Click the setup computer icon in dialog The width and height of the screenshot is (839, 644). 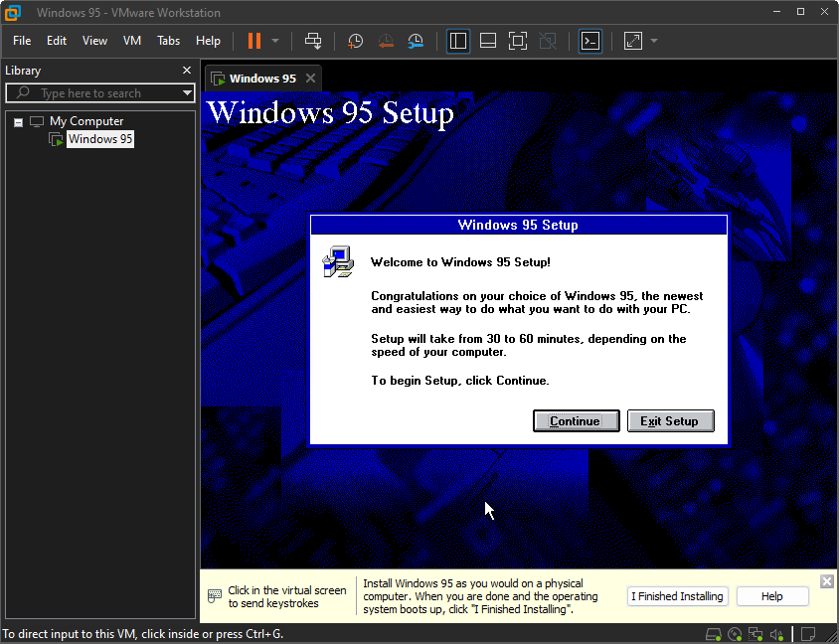[338, 261]
